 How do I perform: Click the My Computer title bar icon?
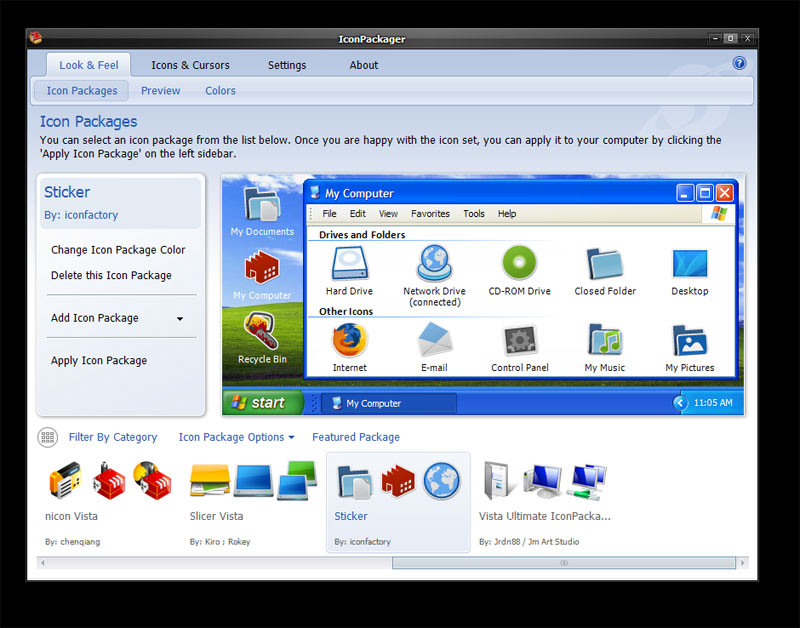[x=315, y=193]
